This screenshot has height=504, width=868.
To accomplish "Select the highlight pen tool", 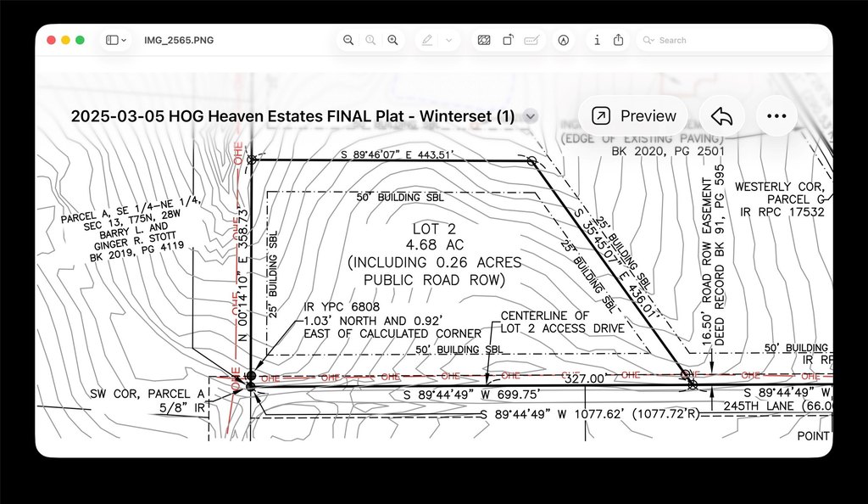I will pos(427,40).
